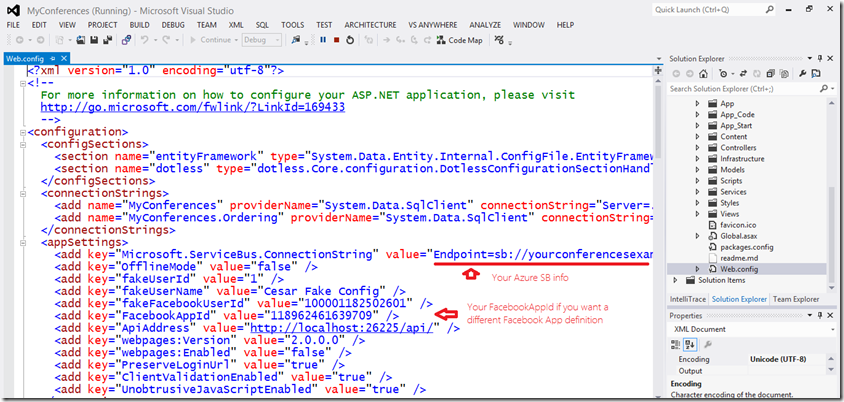Image resolution: width=844 pixels, height=402 pixels.
Task: Click Collapse All icon in Solution Explorer
Action: tap(770, 75)
